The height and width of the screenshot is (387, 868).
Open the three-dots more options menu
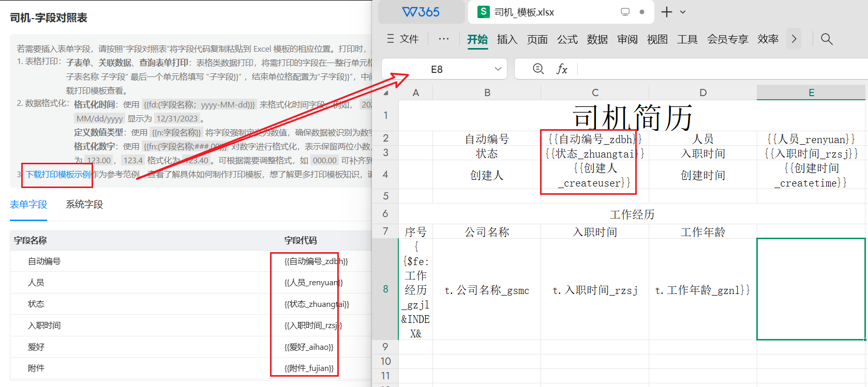[443, 39]
